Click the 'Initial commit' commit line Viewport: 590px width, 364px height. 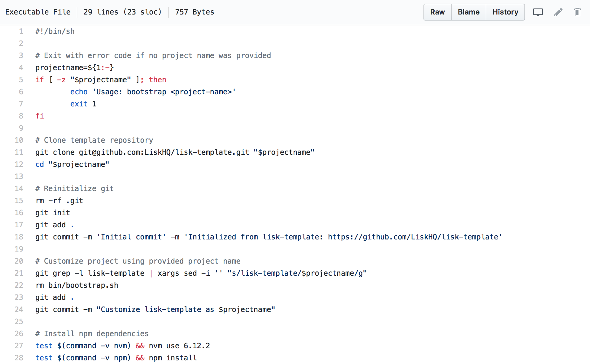269,237
